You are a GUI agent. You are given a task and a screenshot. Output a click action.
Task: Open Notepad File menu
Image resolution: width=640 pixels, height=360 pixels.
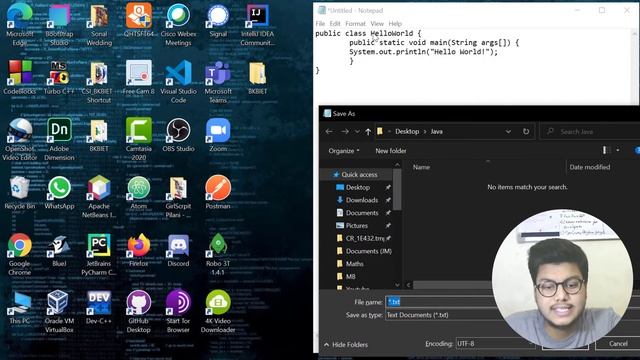point(320,24)
